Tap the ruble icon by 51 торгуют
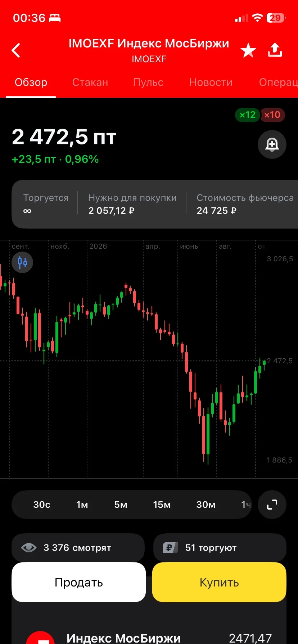The image size is (298, 644). tap(171, 548)
